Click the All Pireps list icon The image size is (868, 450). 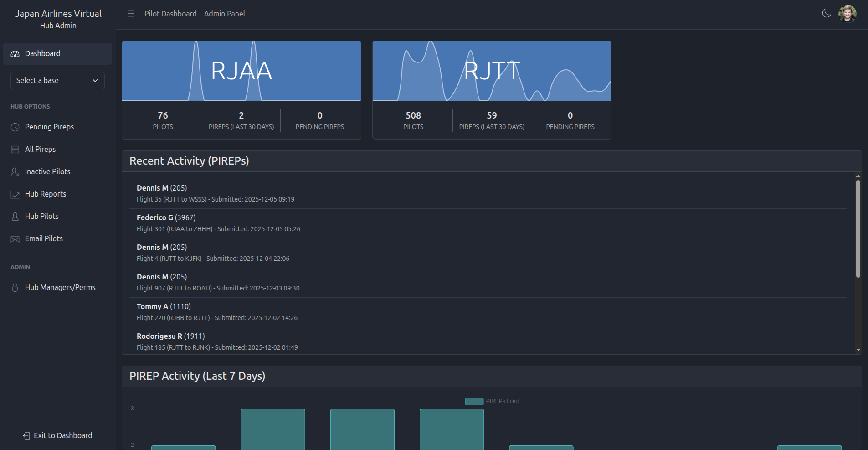(x=15, y=150)
